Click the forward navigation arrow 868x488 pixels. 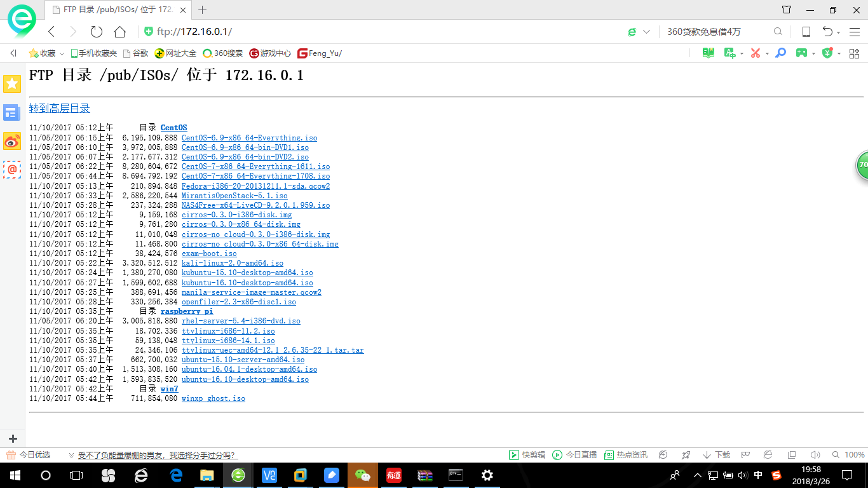coord(73,32)
